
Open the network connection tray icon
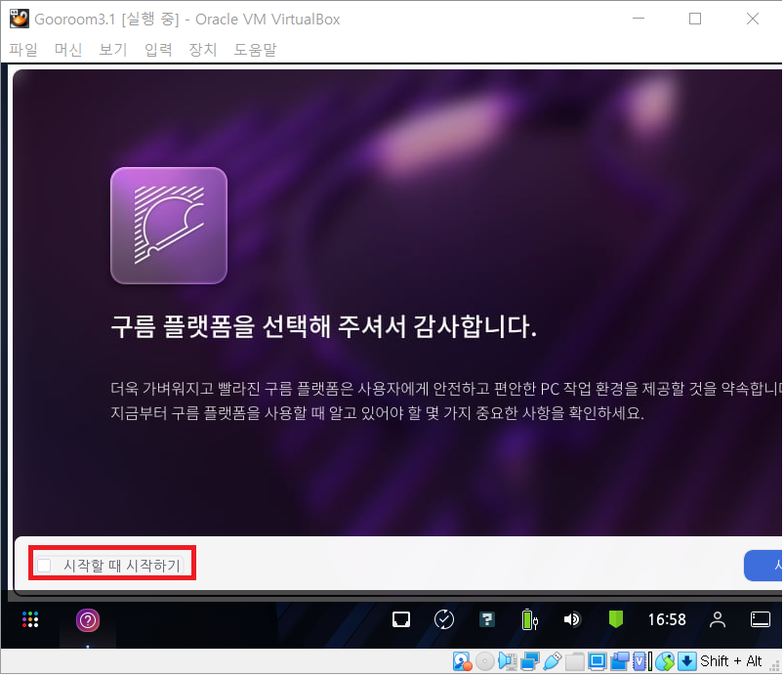pyautogui.click(x=401, y=621)
